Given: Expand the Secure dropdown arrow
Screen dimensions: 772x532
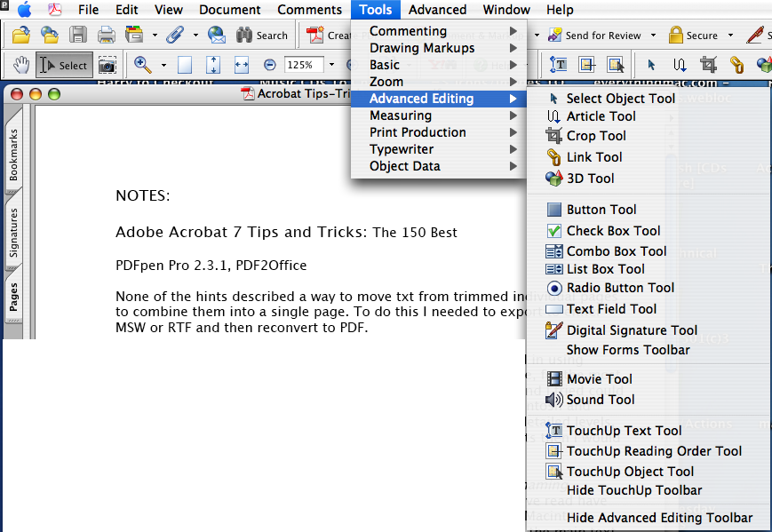Looking at the screenshot, I should 730,36.
